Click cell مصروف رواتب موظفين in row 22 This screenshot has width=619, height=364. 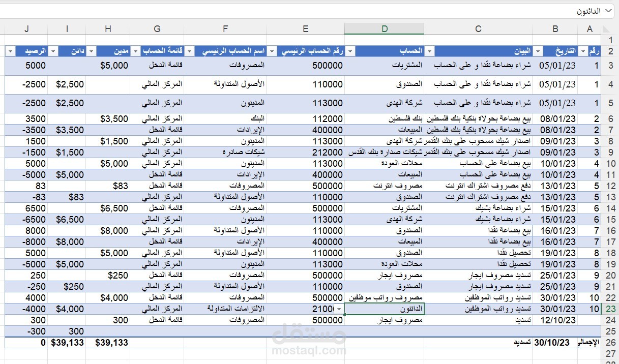tap(385, 298)
